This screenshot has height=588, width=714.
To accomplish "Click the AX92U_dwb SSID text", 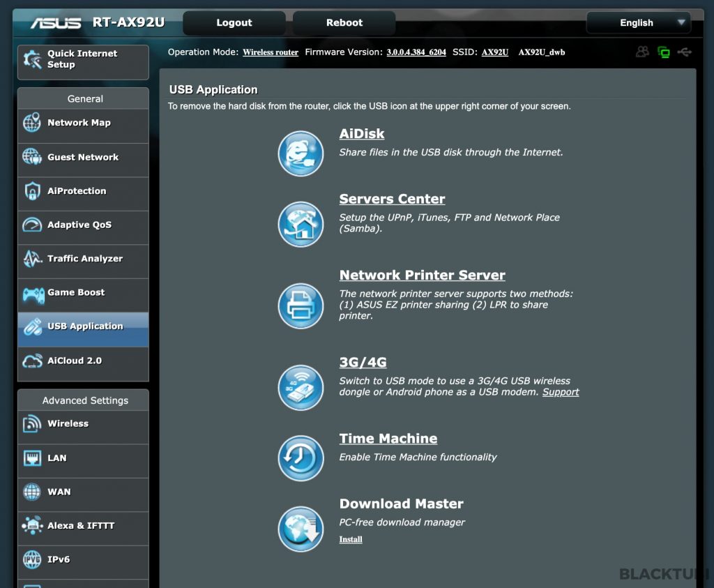I will coord(541,52).
